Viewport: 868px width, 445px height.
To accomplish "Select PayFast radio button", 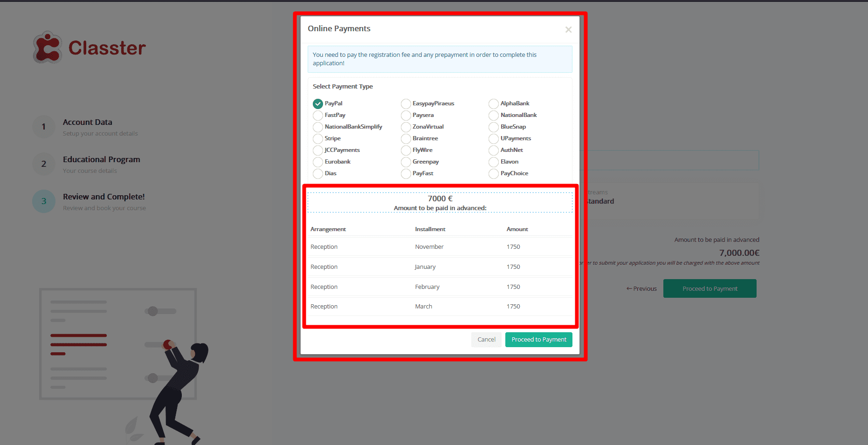I will click(x=406, y=173).
